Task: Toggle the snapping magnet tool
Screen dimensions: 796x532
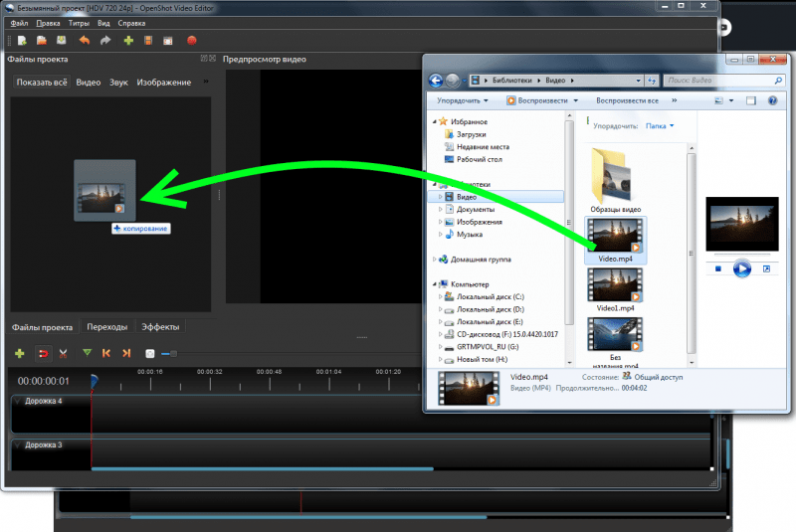Action: [44, 353]
